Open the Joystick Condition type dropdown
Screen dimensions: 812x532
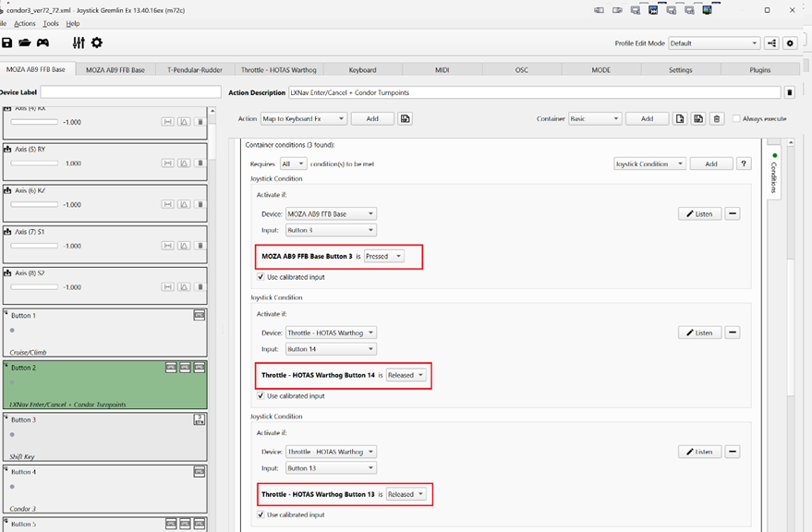pos(650,163)
